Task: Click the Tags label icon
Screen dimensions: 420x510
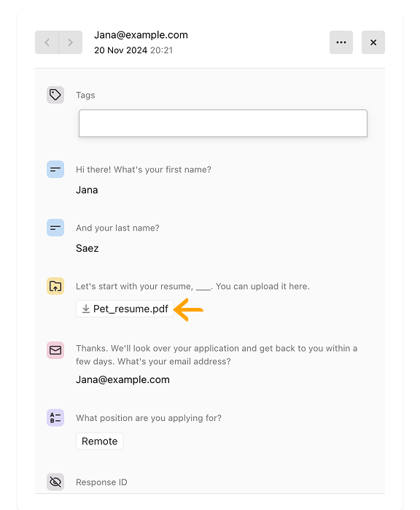Action: (x=55, y=95)
